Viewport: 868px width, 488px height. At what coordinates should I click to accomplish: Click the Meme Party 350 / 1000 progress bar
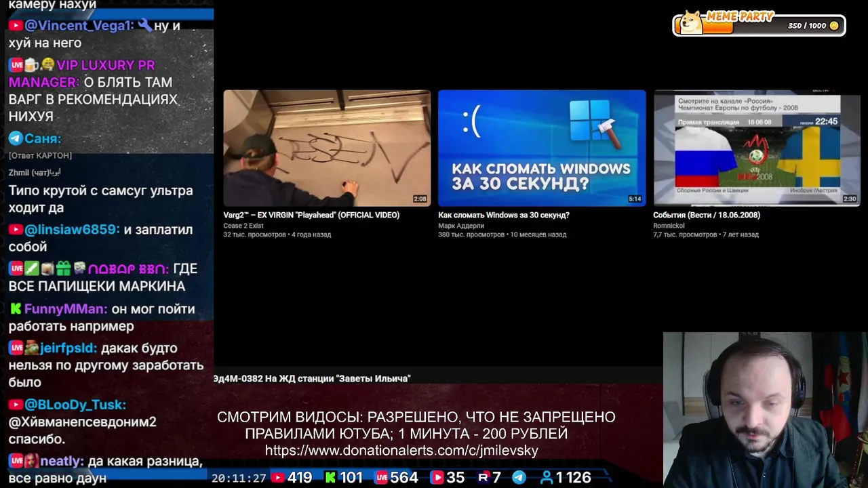[x=759, y=26]
